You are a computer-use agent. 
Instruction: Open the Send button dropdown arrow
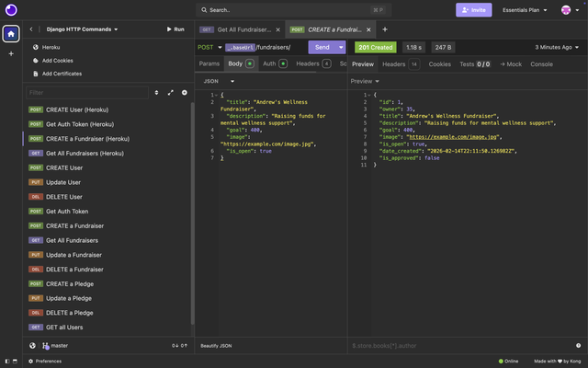pyautogui.click(x=341, y=47)
